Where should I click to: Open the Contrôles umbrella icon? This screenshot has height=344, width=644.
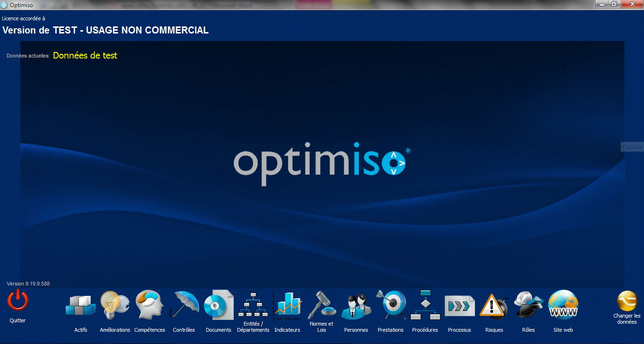tap(184, 304)
